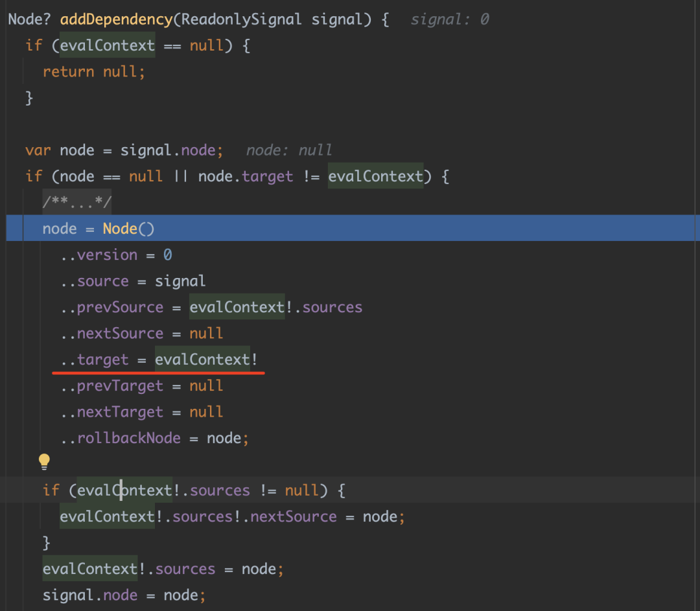Click '..nextSource = null' in the cascade

click(x=142, y=334)
